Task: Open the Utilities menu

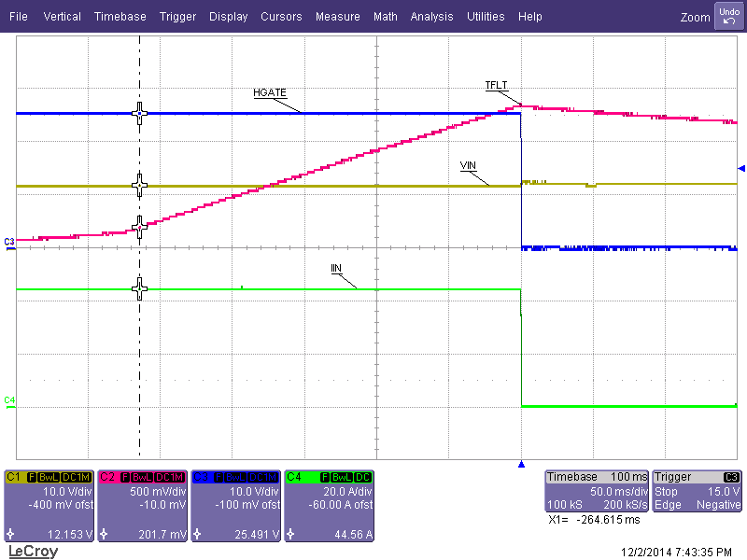Action: pos(486,16)
